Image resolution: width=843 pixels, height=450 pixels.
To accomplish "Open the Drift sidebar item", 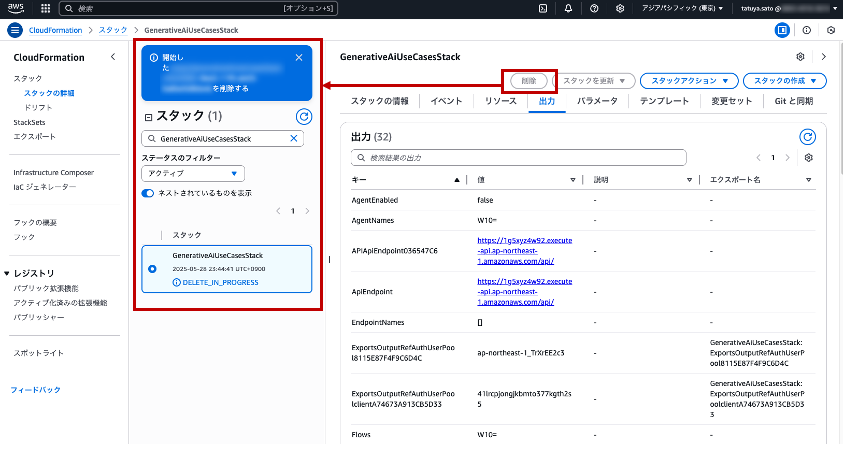I will [39, 108].
